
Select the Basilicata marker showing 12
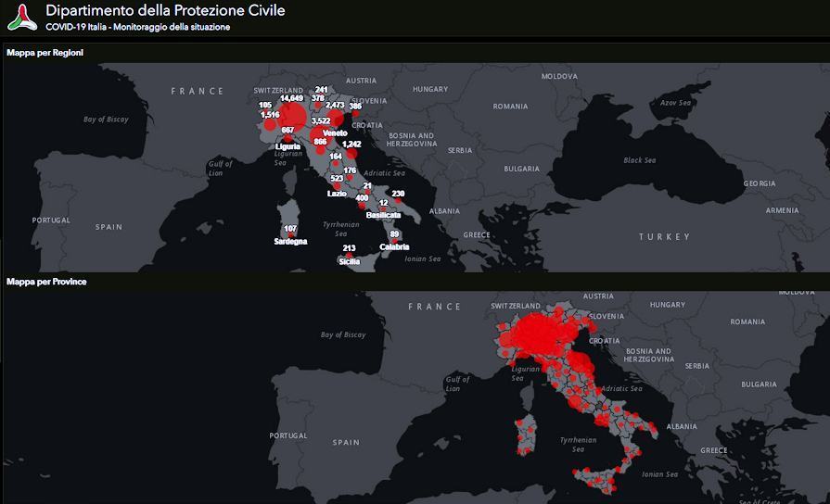tap(383, 208)
